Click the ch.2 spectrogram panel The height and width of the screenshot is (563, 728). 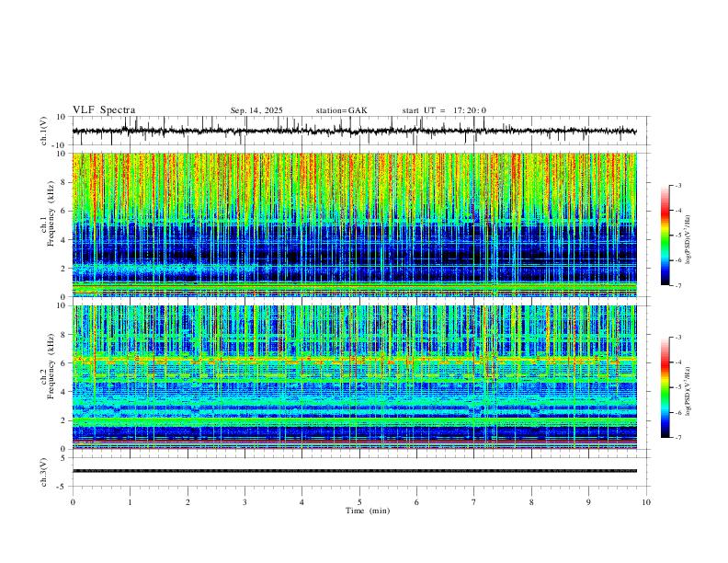pyautogui.click(x=354, y=377)
